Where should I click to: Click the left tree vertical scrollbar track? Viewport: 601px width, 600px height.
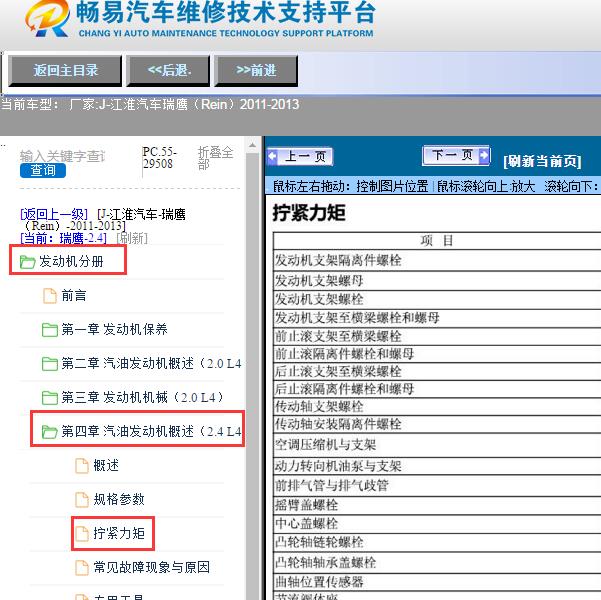point(252,376)
